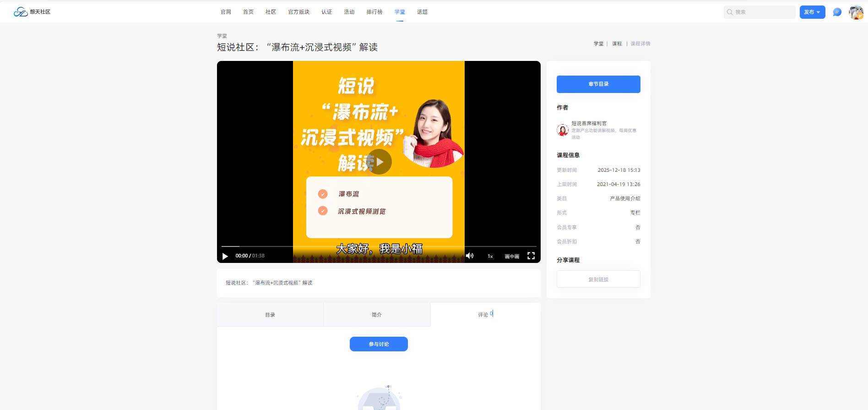The height and width of the screenshot is (410, 868).
Task: Click the author name 短说首席福利官
Action: pos(589,123)
